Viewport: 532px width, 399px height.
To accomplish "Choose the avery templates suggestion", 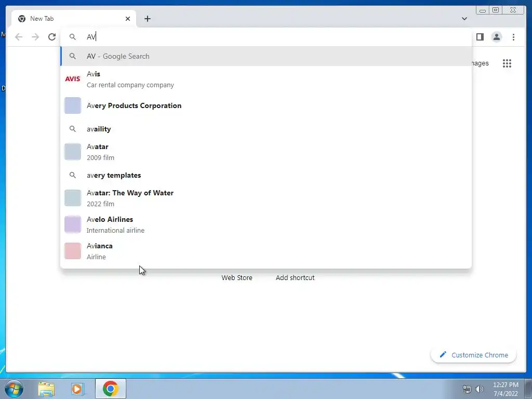I will [x=266, y=175].
